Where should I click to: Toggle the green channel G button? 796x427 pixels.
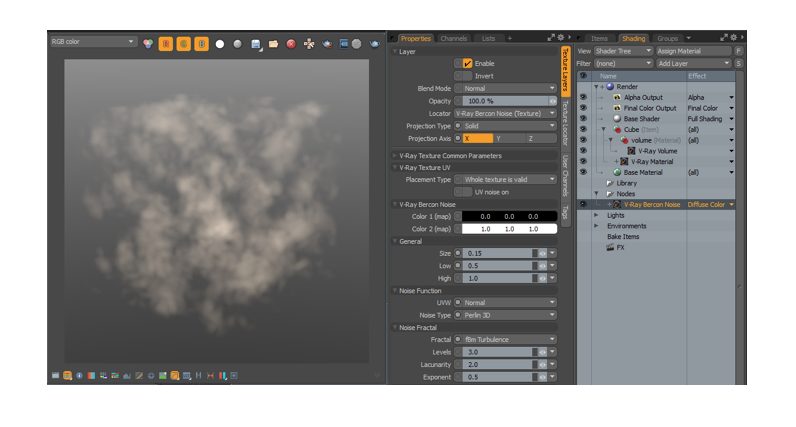184,44
